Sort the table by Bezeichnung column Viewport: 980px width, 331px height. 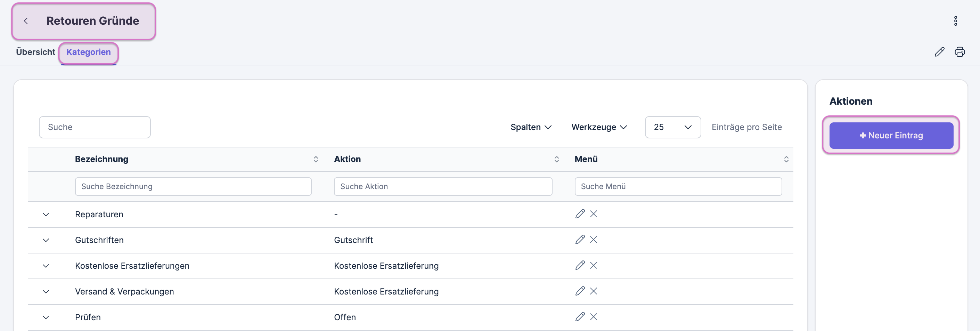click(x=316, y=159)
